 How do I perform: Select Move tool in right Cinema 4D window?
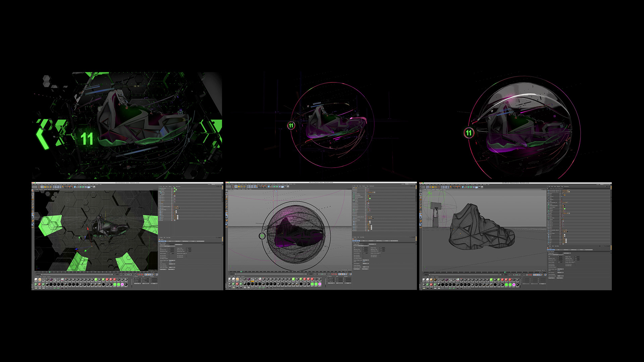430,187
